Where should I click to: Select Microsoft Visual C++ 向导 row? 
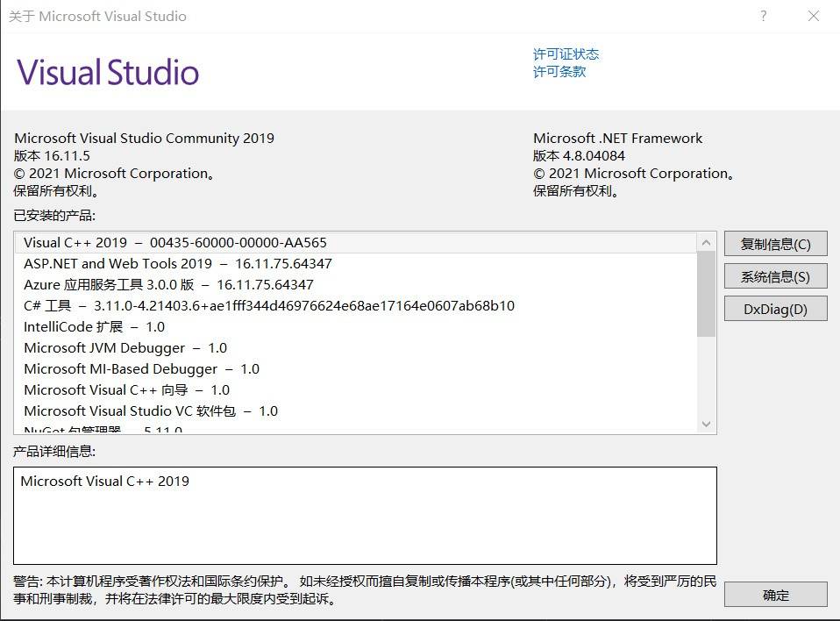[x=356, y=389]
